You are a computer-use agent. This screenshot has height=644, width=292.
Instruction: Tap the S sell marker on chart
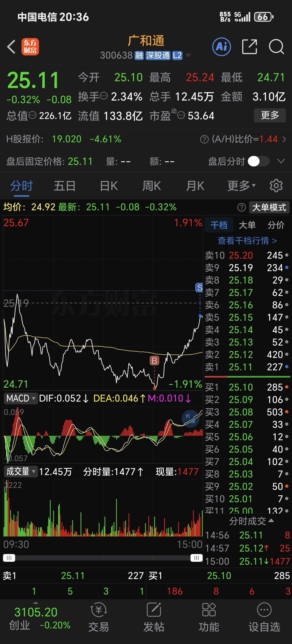click(x=199, y=287)
